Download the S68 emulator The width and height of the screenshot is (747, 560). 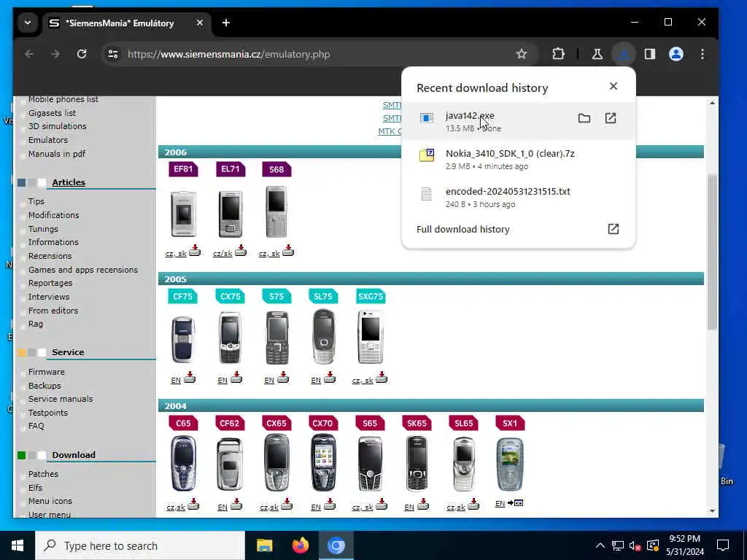[x=288, y=251]
